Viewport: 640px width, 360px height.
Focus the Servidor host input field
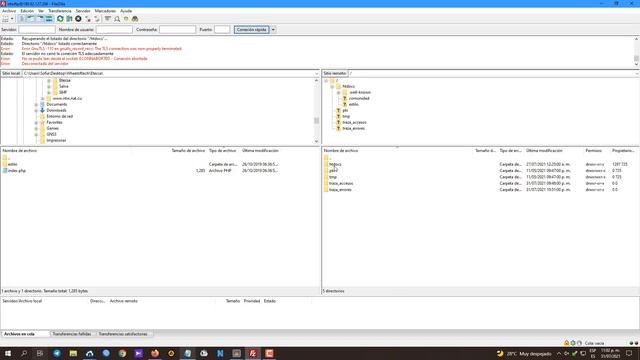[37, 29]
